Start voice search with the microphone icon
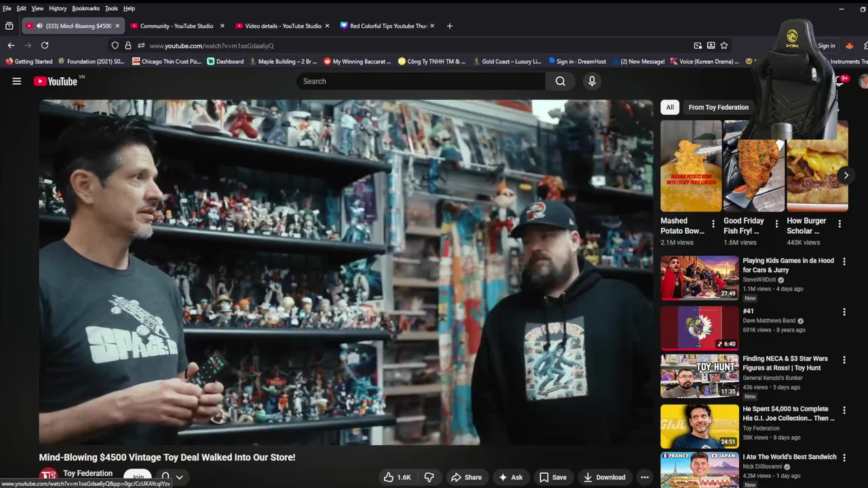This screenshot has width=868, height=488. (592, 81)
